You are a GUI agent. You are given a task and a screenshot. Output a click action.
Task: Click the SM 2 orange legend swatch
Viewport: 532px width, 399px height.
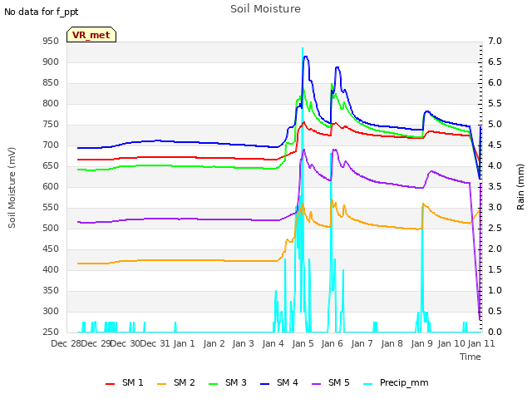[x=161, y=384]
